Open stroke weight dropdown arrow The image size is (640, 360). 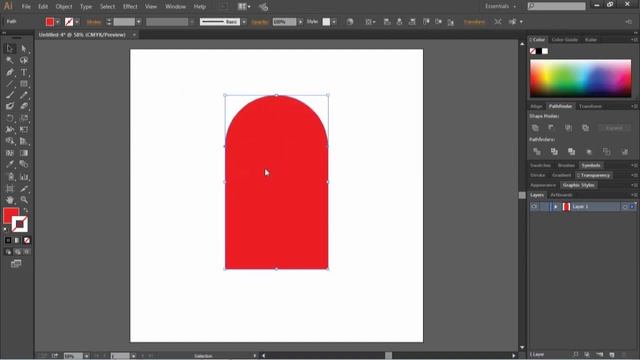138,22
